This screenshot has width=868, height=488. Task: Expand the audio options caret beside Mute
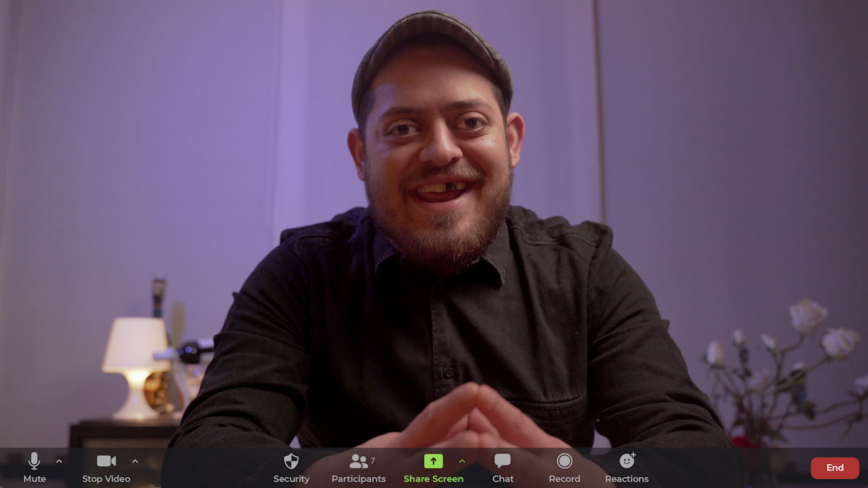pyautogui.click(x=59, y=461)
